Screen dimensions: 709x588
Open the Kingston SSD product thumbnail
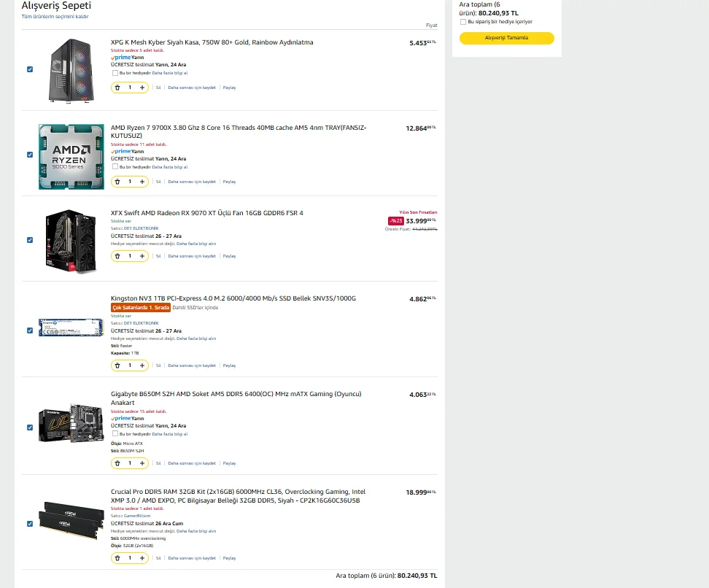point(71,328)
